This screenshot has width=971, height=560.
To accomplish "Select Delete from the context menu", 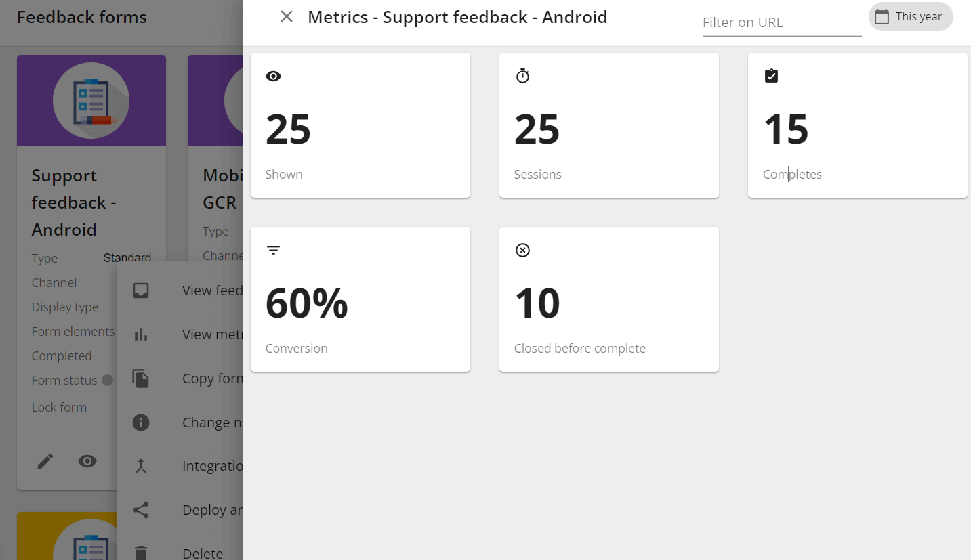I will 202,552.
